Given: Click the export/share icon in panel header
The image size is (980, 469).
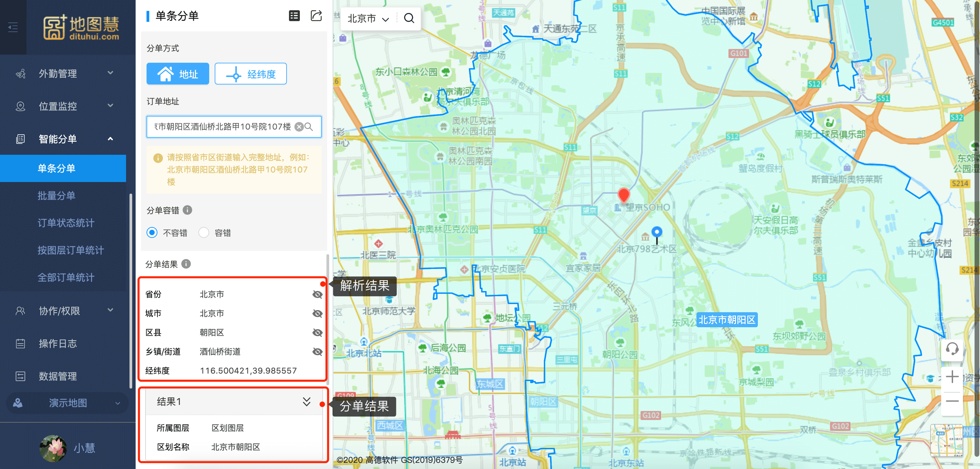Looking at the screenshot, I should tap(316, 16).
